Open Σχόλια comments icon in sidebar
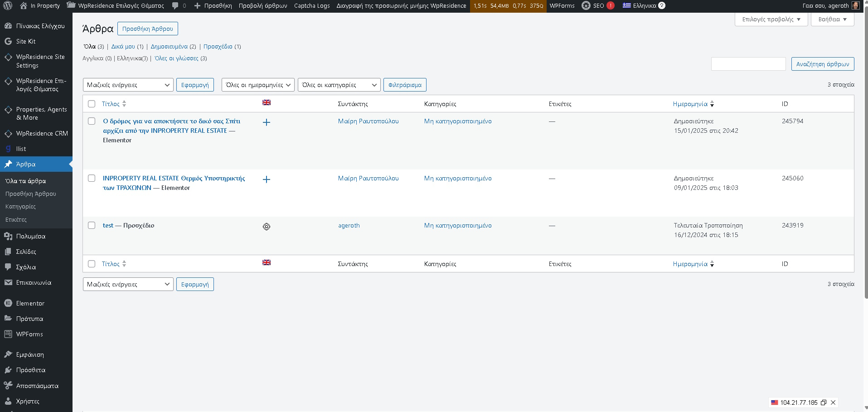This screenshot has width=868, height=412. pyautogui.click(x=8, y=267)
